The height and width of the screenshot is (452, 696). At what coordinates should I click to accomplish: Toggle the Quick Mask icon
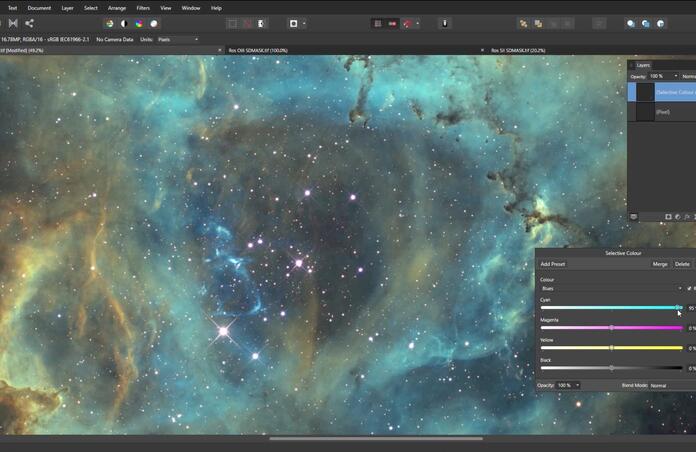click(x=293, y=24)
